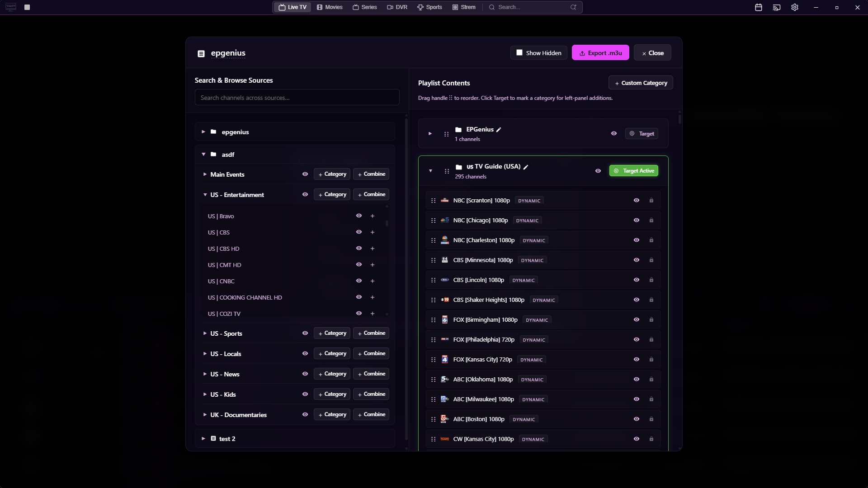Viewport: 868px width, 488px height.
Task: Click the Export .m3u button
Action: coord(600,53)
